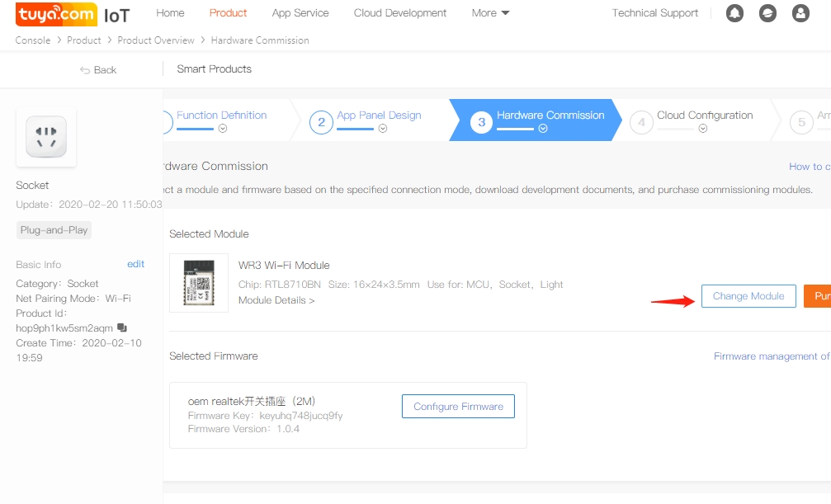Switch to the Cloud Configuration step tab
Screen dimensions: 831x504
[x=704, y=115]
